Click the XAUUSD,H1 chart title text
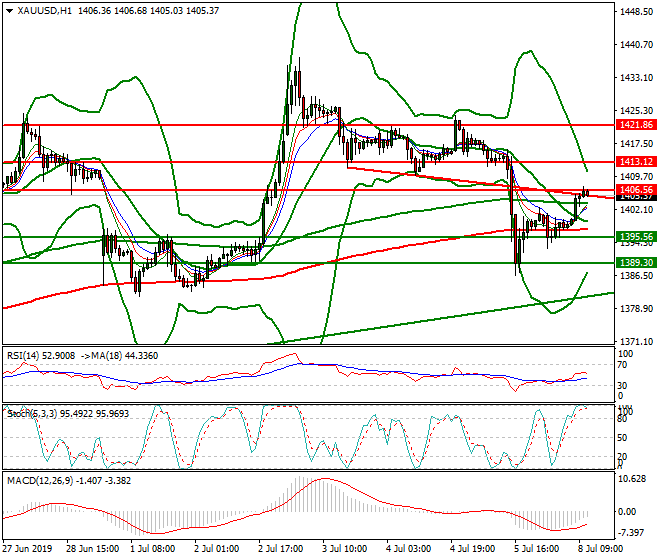This screenshot has height=560, width=660. 45,11
